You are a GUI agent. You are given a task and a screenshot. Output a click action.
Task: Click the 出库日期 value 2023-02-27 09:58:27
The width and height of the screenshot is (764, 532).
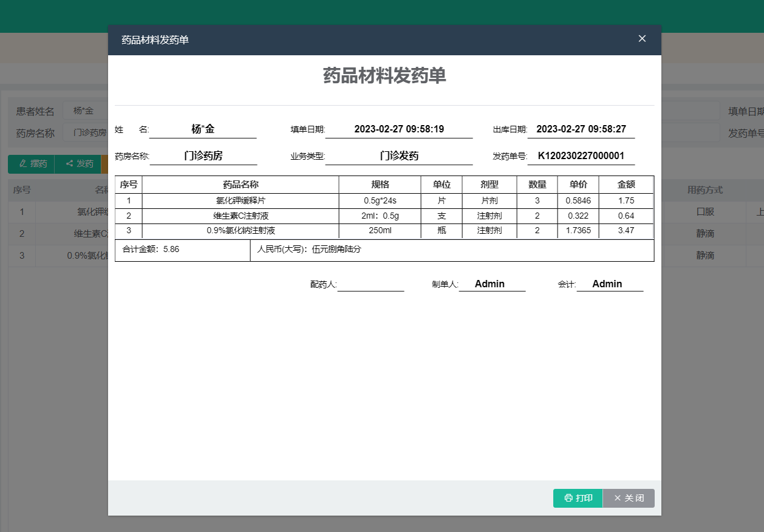tap(581, 129)
